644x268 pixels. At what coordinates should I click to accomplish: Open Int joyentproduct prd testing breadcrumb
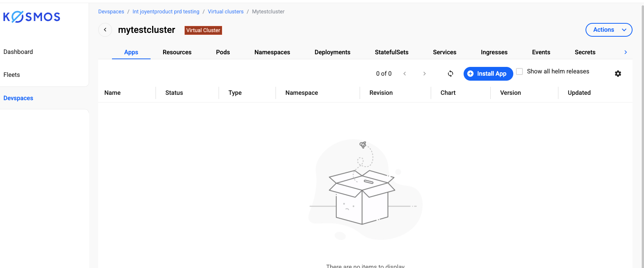pos(166,12)
